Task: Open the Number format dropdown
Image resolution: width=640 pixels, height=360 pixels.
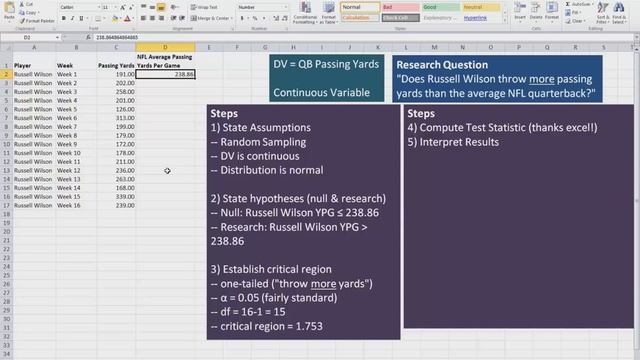Action: 285,7
